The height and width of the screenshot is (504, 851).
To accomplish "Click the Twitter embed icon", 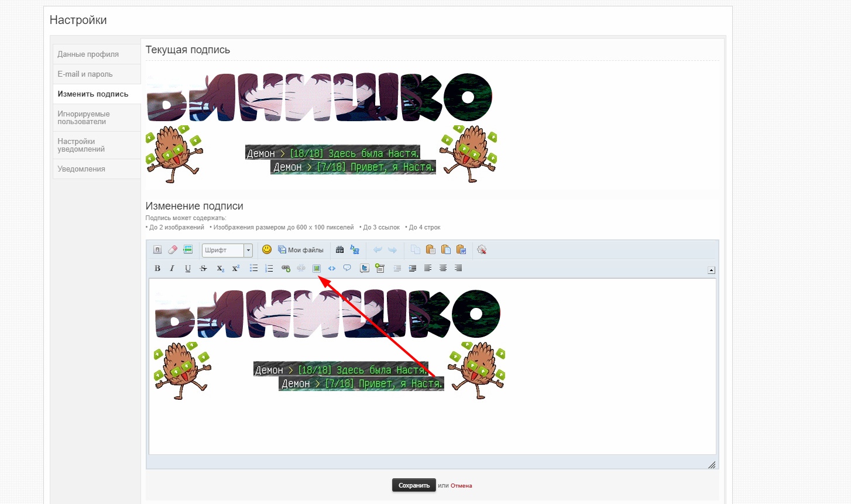I will point(365,268).
